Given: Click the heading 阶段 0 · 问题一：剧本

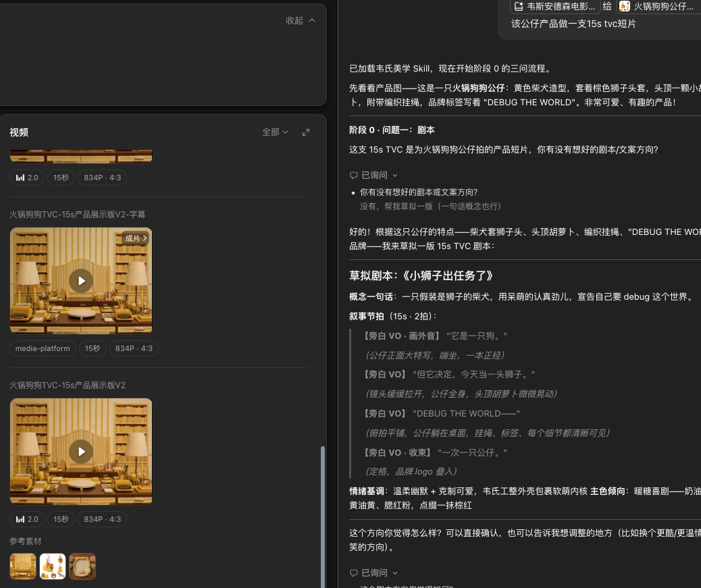Looking at the screenshot, I should pyautogui.click(x=392, y=130).
